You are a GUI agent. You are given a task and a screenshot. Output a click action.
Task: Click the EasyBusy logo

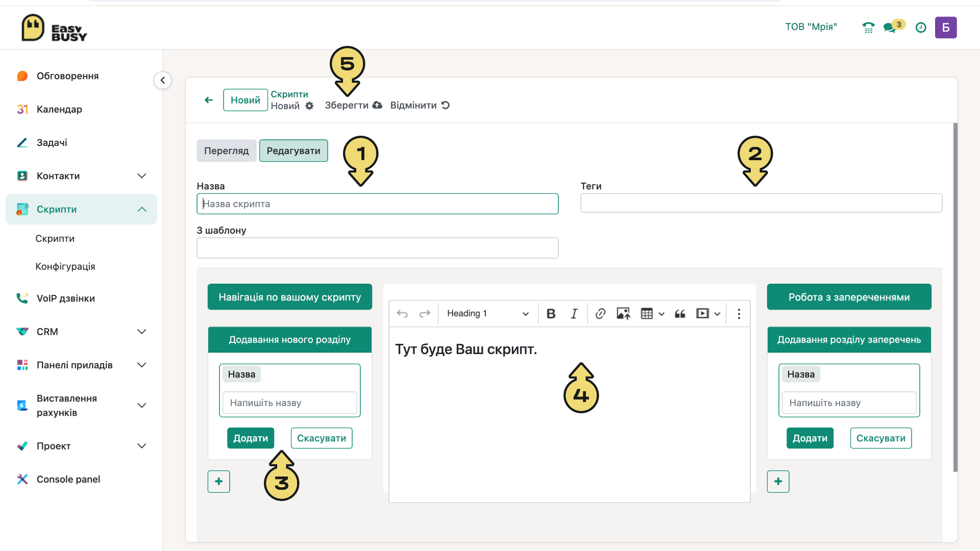click(x=54, y=28)
